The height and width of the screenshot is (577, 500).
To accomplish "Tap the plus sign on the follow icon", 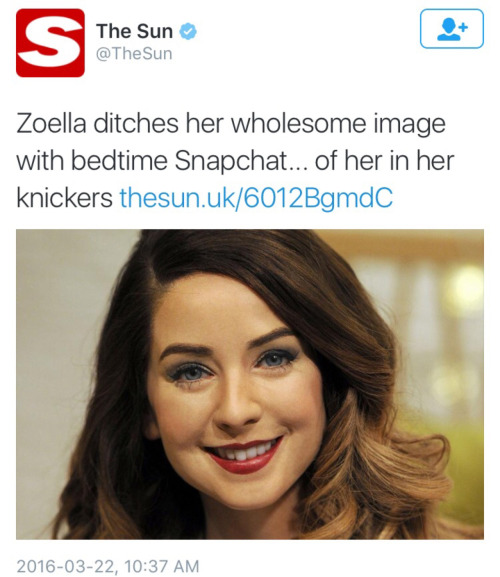I will [464, 27].
